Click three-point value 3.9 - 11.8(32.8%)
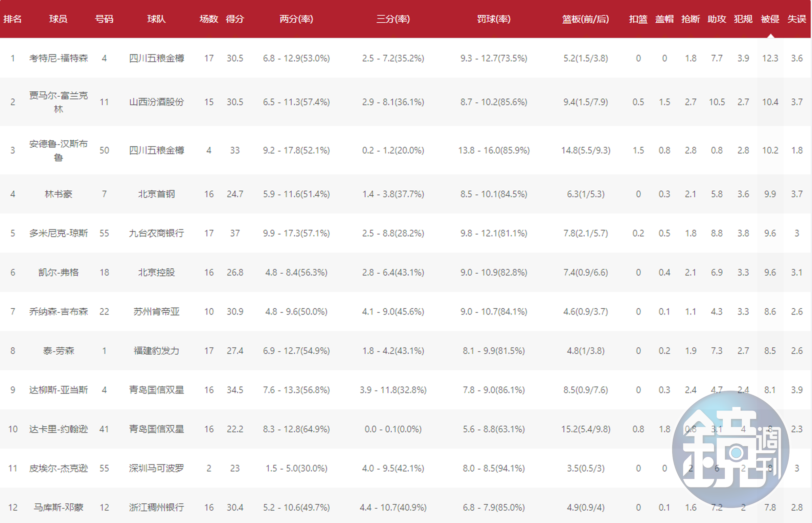The height and width of the screenshot is (523, 812). pyautogui.click(x=393, y=389)
